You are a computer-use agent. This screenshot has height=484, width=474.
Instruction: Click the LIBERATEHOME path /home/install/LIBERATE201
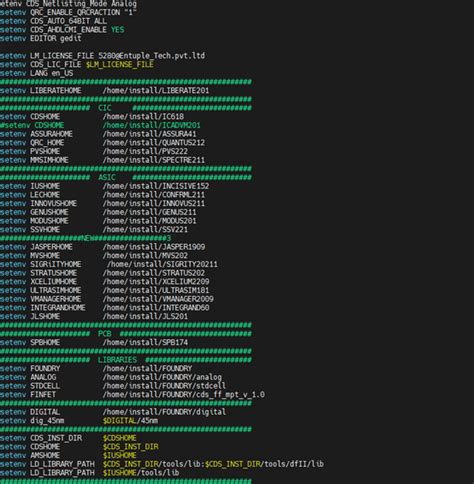(156, 90)
